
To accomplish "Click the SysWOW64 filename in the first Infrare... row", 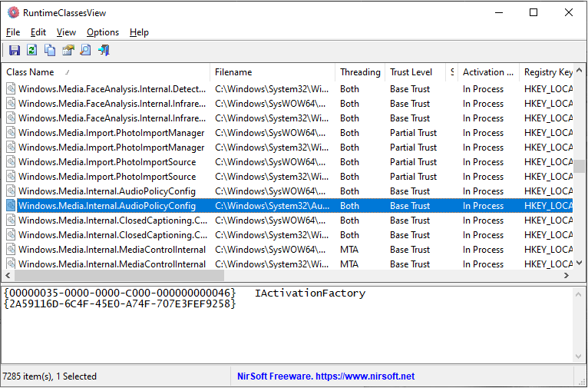I will point(270,104).
